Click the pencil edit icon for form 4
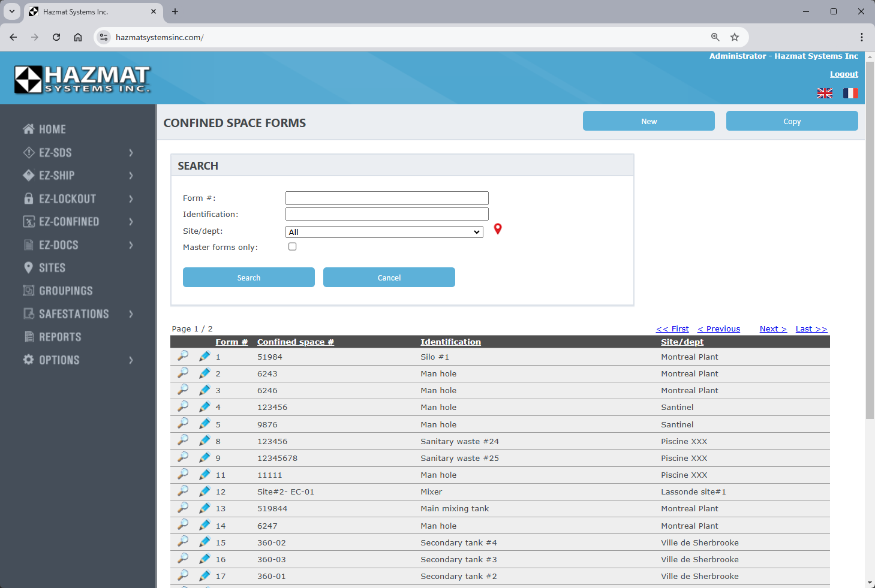Image resolution: width=875 pixels, height=588 pixels. pyautogui.click(x=205, y=406)
